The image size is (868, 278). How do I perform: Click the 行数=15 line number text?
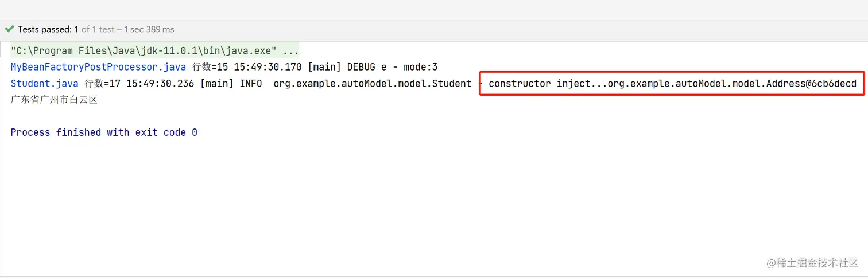pos(210,67)
